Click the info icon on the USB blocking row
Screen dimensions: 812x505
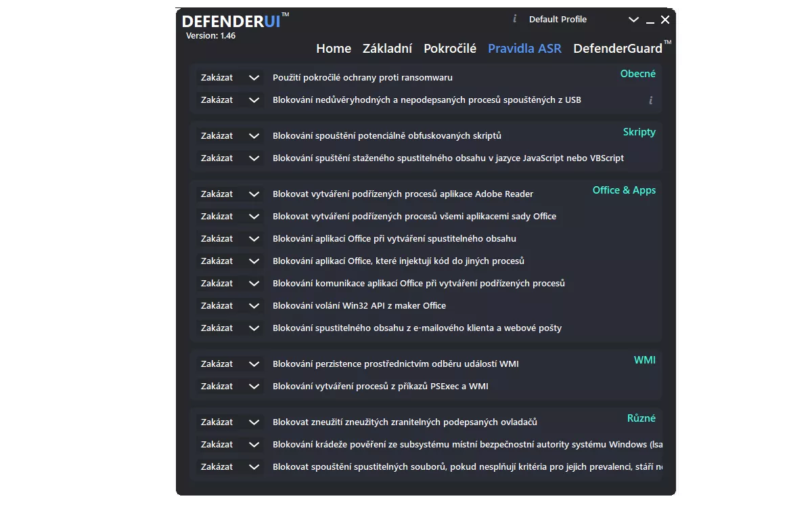point(650,100)
